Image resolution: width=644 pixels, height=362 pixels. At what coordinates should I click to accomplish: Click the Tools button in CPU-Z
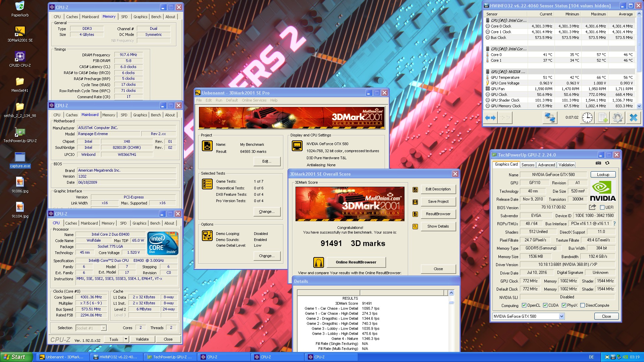pyautogui.click(x=114, y=339)
